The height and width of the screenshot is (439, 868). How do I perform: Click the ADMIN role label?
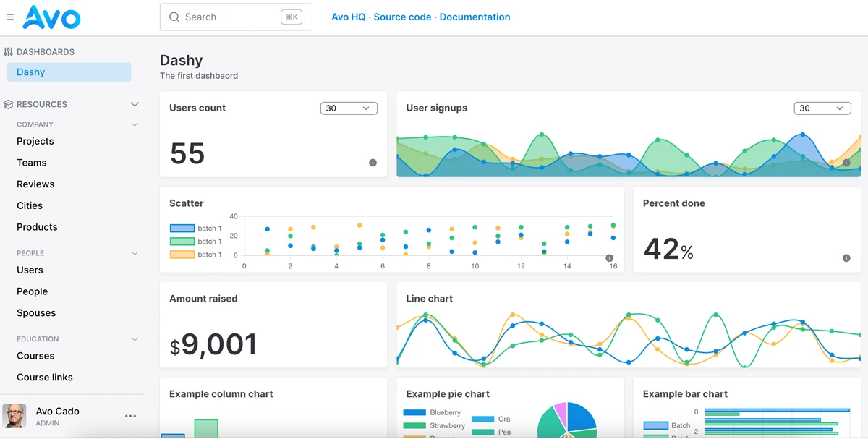pyautogui.click(x=48, y=423)
